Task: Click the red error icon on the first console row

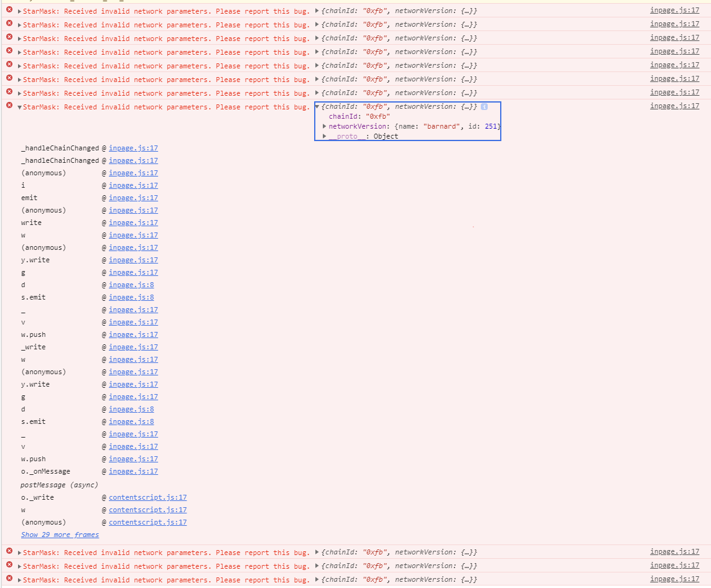Action: tap(8, 11)
